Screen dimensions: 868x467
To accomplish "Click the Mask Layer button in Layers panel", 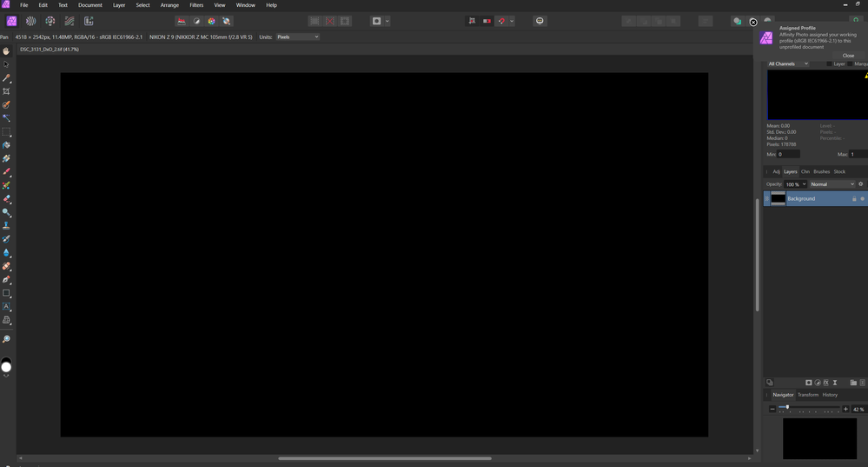I will 808,383.
